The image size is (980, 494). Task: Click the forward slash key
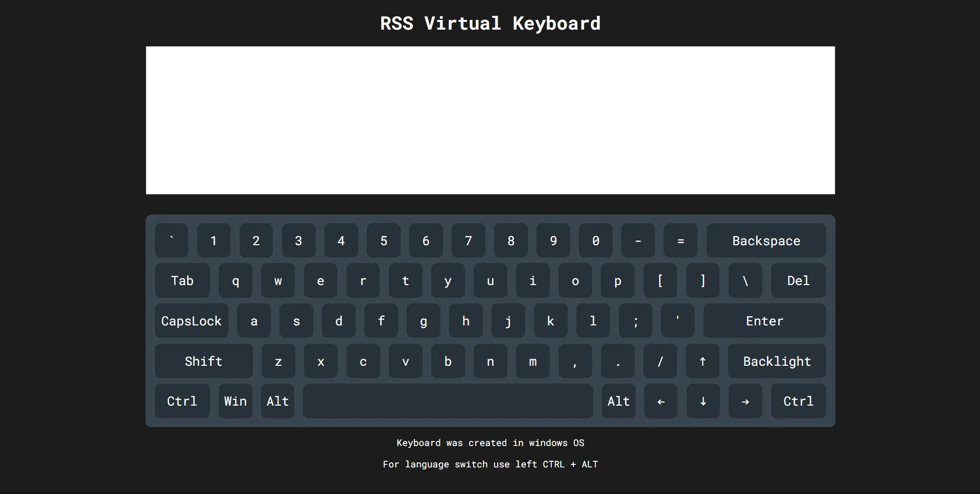(x=660, y=361)
